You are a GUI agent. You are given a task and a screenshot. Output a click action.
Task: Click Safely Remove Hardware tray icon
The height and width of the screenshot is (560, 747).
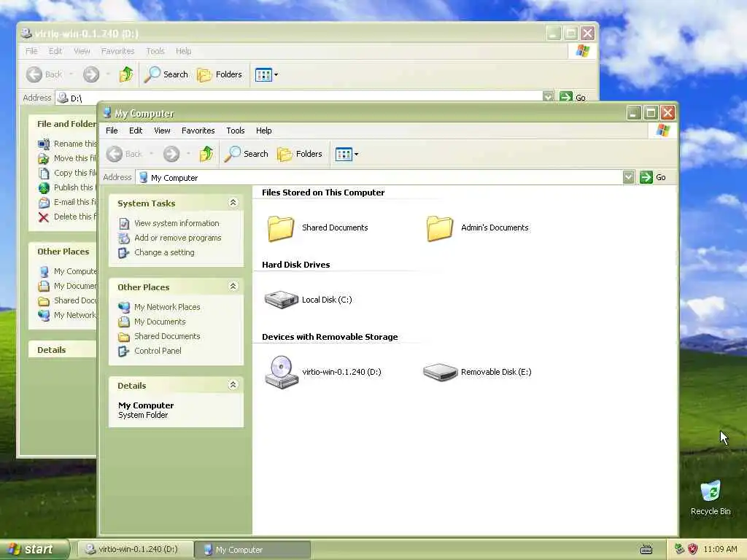coord(679,549)
